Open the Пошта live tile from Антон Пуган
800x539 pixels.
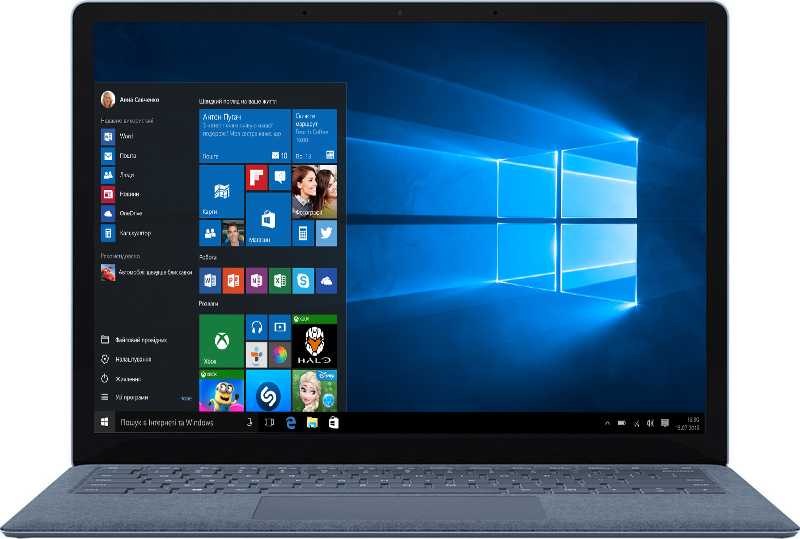coord(245,136)
